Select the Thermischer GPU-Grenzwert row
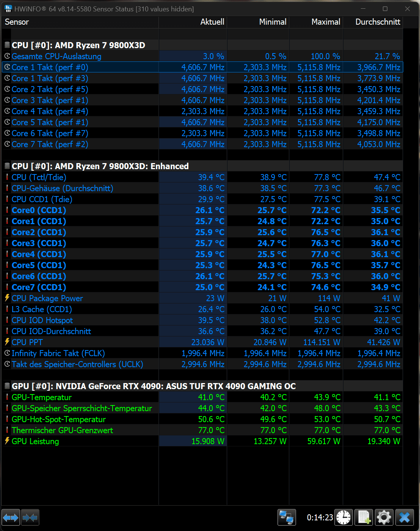420x531 pixels. 202,430
